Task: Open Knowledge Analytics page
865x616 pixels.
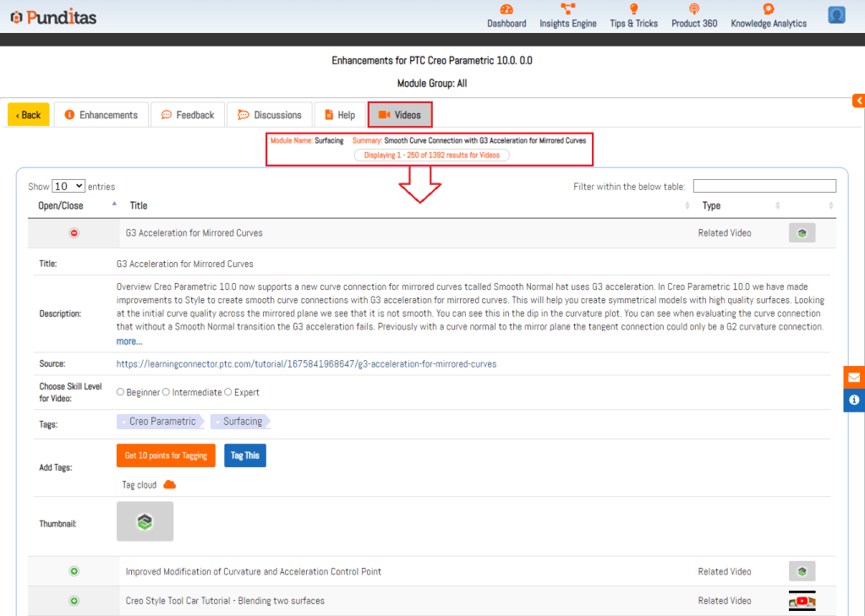Action: [769, 15]
